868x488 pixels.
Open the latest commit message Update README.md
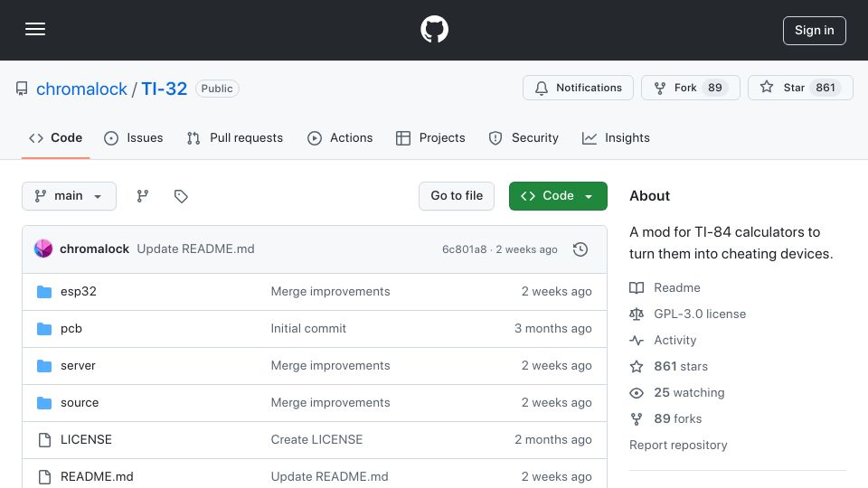[196, 249]
